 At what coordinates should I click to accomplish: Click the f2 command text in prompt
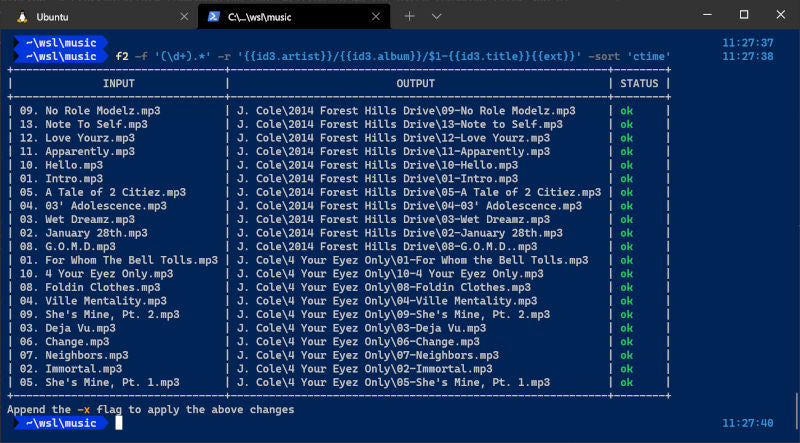(123, 56)
